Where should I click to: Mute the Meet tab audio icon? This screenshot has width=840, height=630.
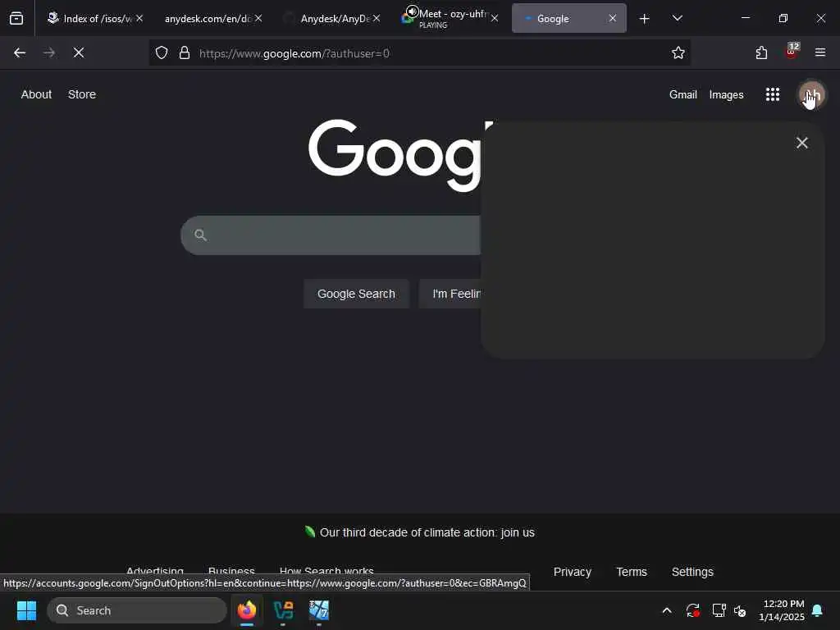pyautogui.click(x=412, y=11)
